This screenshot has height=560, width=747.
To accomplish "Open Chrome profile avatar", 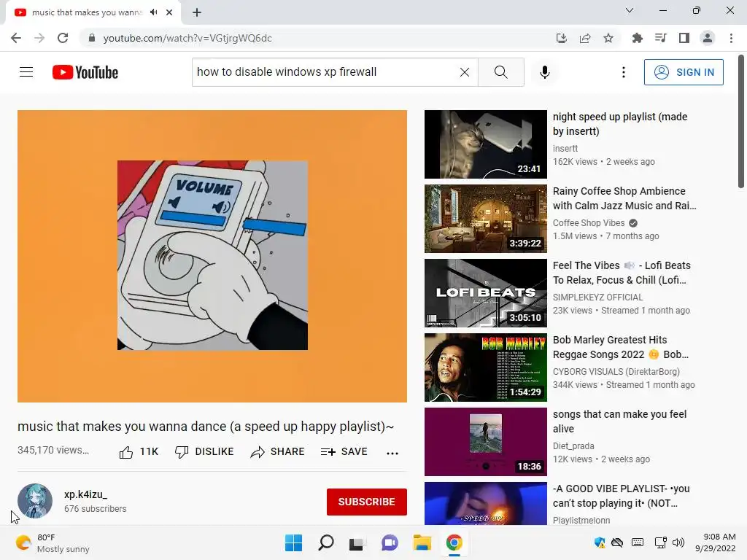I will point(708,38).
